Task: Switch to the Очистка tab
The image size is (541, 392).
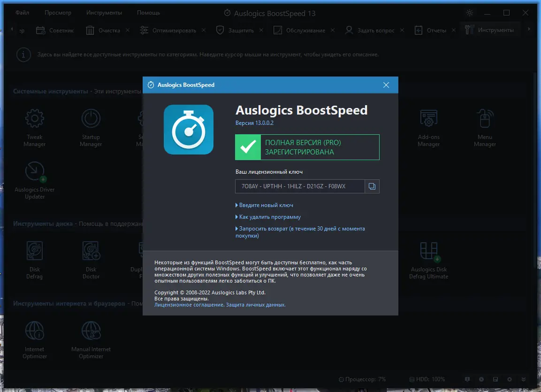Action: click(110, 30)
